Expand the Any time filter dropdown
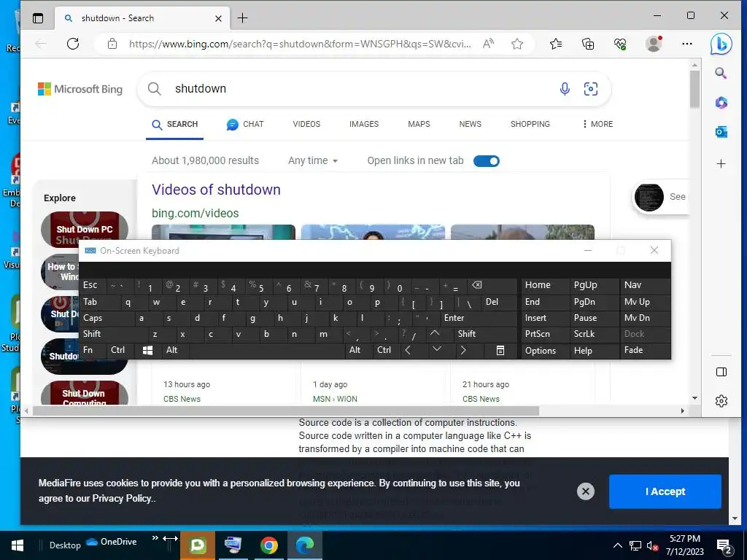 coord(313,161)
